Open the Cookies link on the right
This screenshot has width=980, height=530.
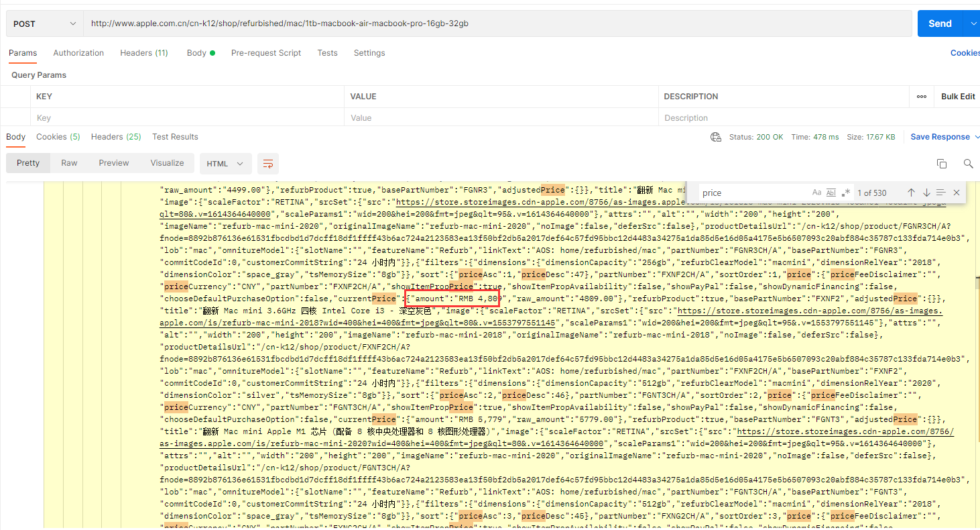pyautogui.click(x=965, y=53)
